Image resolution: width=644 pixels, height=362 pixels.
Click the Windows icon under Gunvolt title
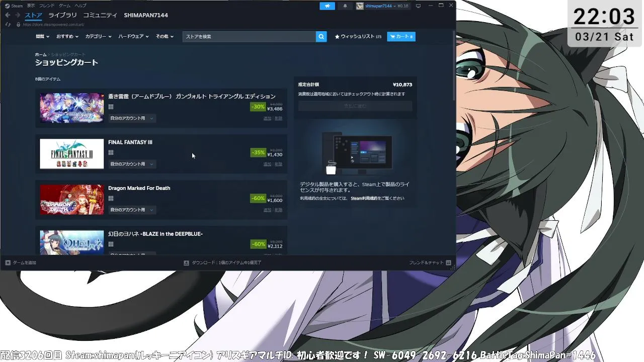[111, 107]
